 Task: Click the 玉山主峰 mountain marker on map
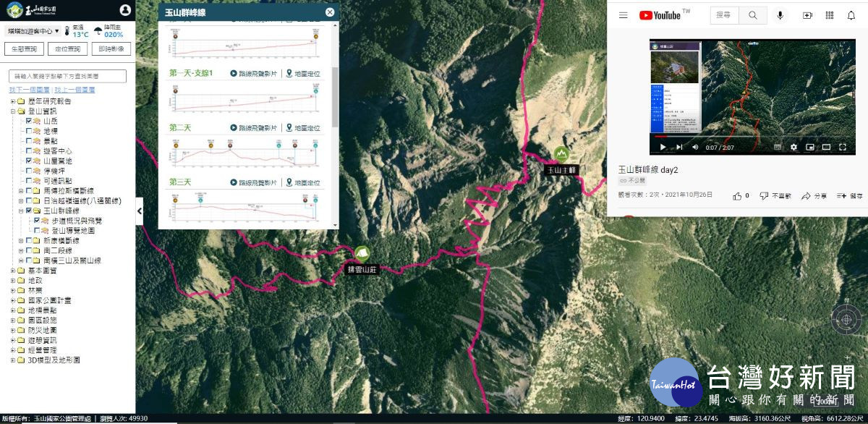561,153
